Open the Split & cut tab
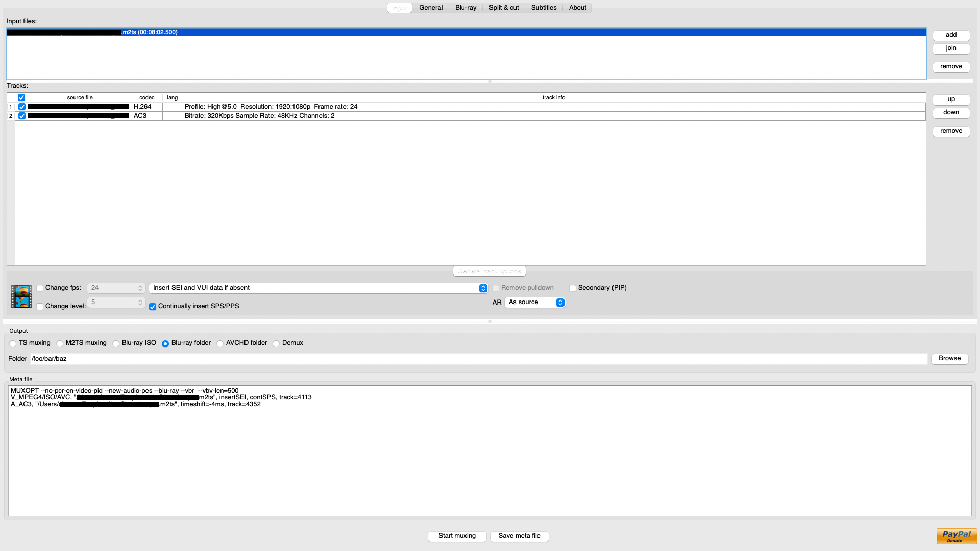Screen dimensions: 980x551 503,8
